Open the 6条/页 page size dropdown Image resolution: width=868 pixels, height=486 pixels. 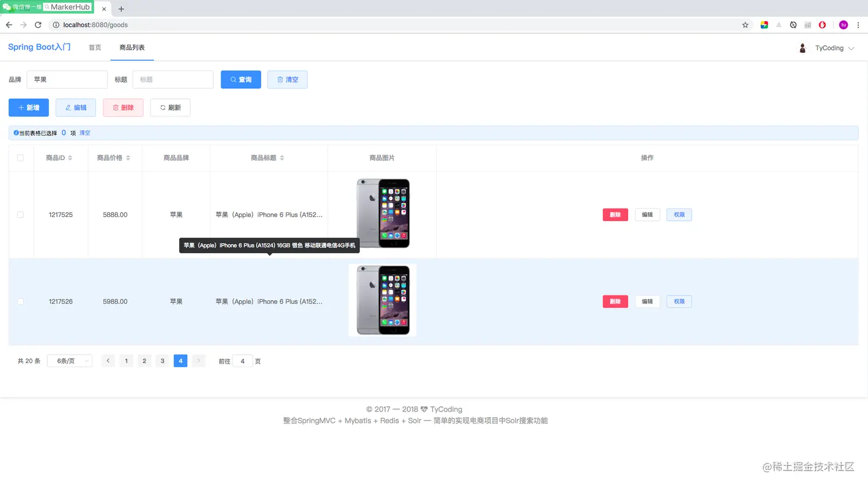[x=70, y=361]
